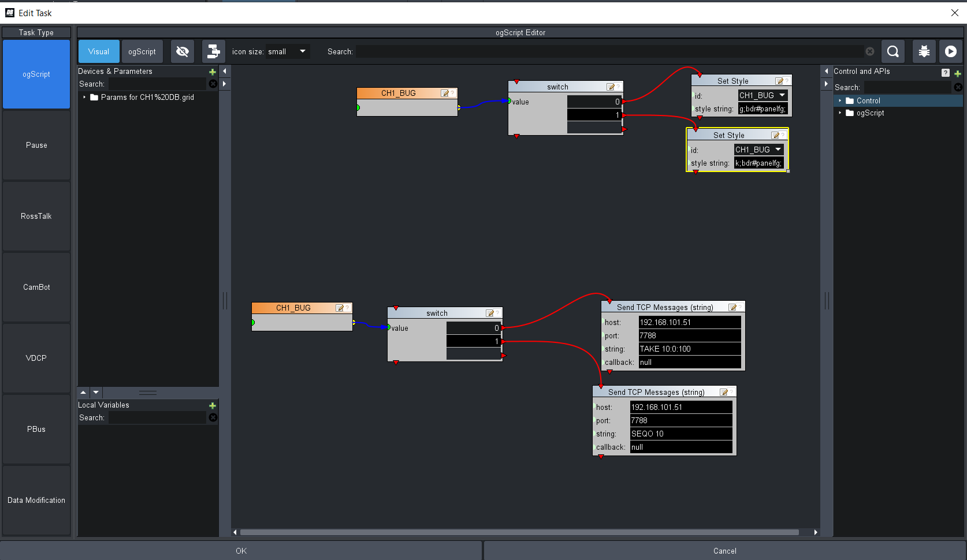
Task: Clear the Control and APIs search
Action: coord(958,87)
